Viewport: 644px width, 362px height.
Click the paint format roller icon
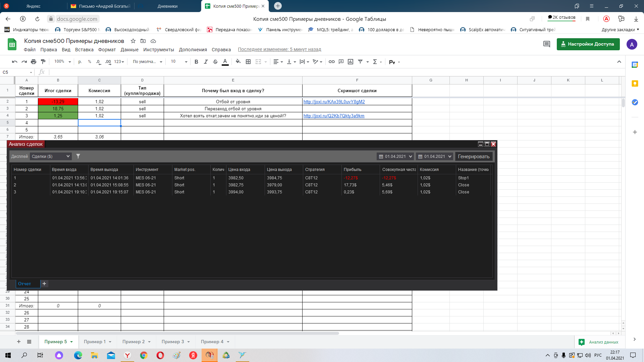pos(43,62)
